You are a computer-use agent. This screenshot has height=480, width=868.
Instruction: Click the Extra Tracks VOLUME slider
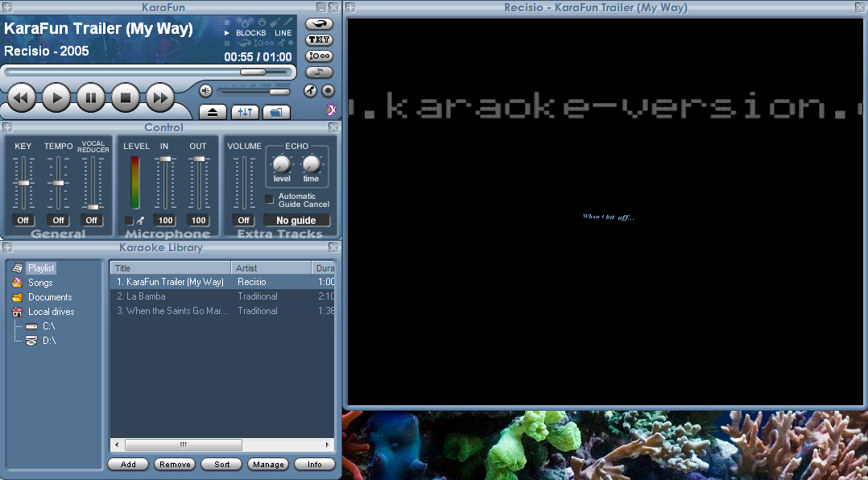tap(243, 183)
